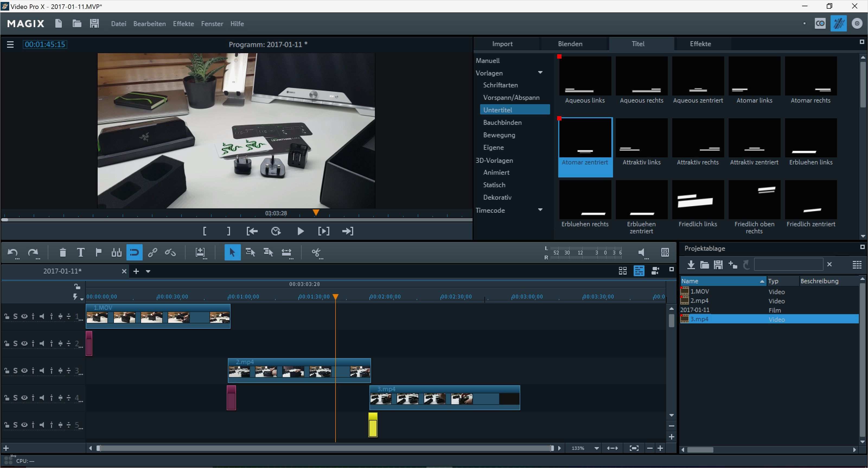Open the Text title tool
868x468 pixels.
[81, 252]
